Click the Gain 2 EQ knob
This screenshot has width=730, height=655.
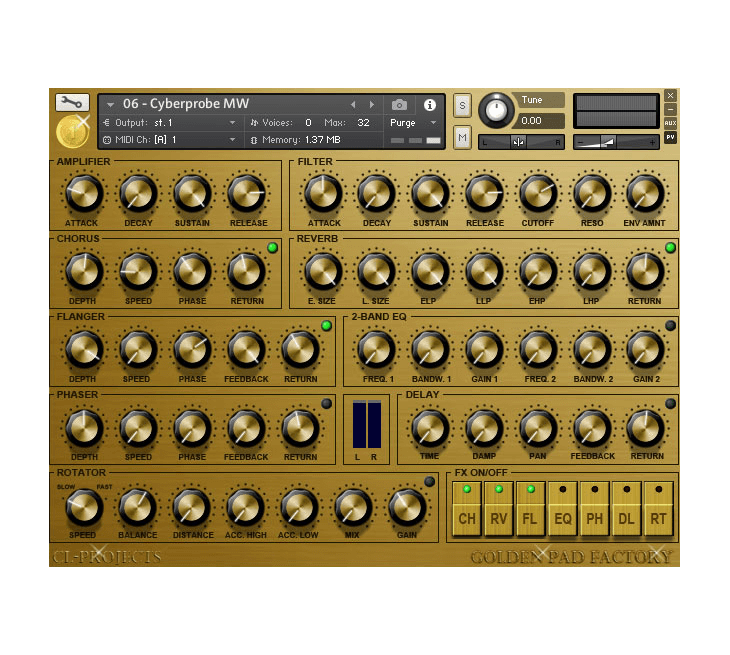645,349
